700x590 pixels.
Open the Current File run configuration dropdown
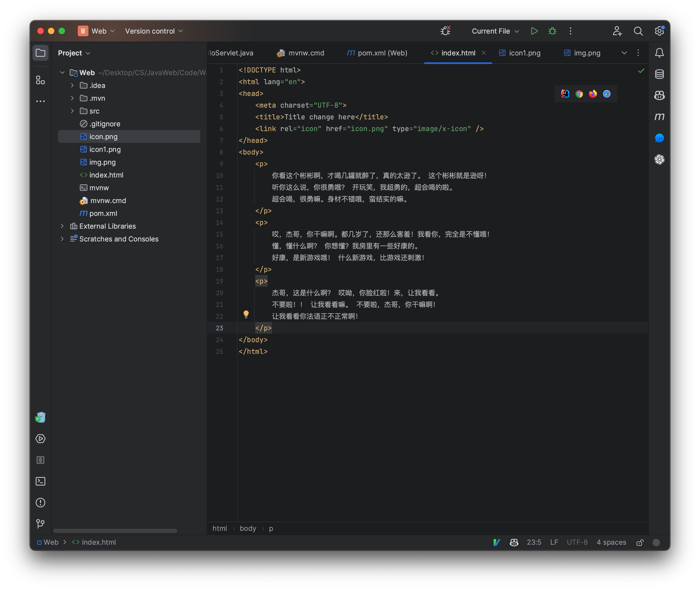click(495, 31)
